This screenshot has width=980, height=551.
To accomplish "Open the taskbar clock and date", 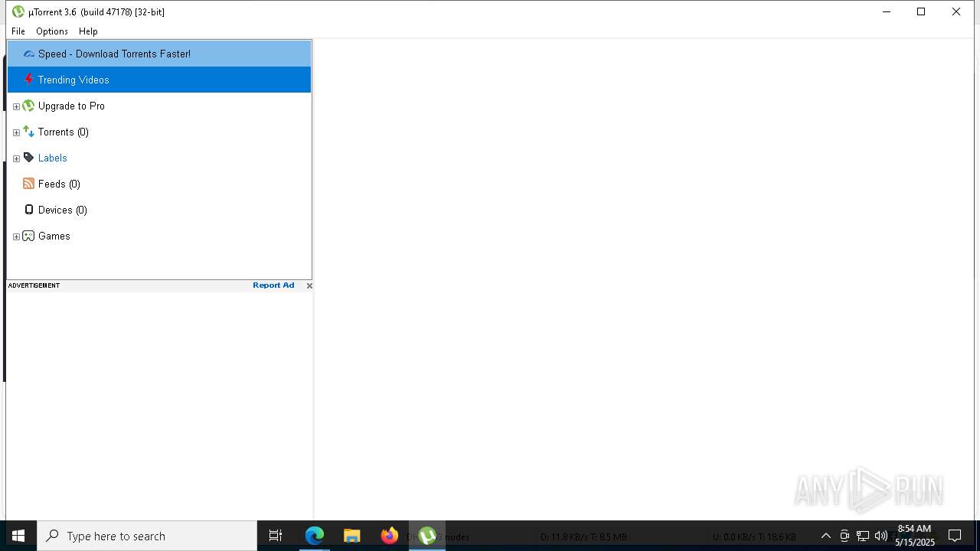I will click(915, 536).
